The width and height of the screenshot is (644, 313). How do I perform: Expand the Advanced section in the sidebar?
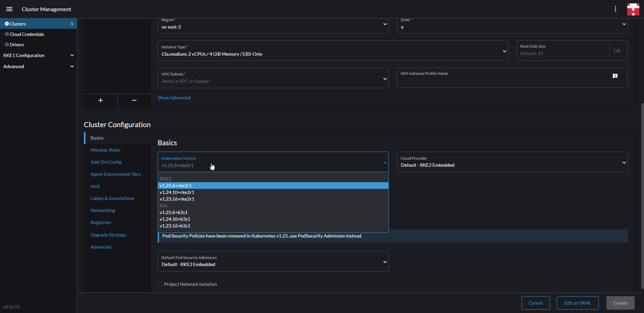click(72, 66)
